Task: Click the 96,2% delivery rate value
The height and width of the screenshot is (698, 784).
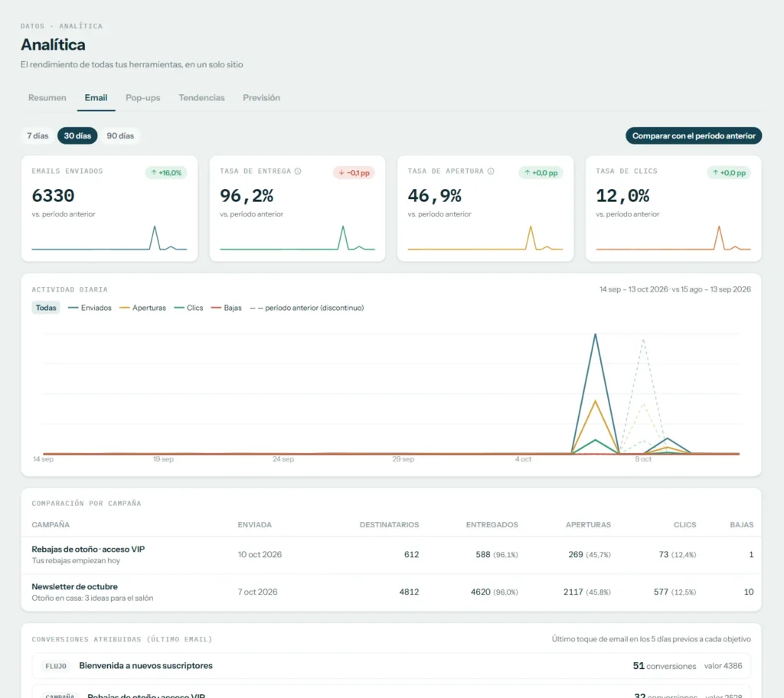Action: tap(247, 195)
